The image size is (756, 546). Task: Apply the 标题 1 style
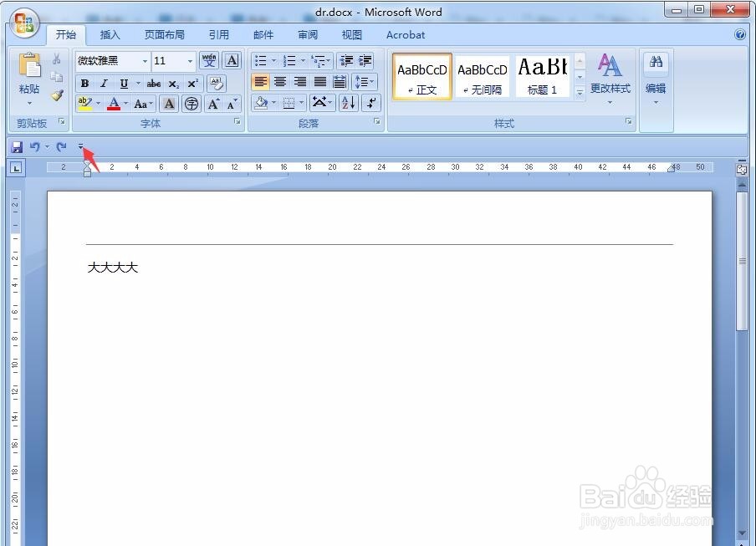(x=542, y=77)
